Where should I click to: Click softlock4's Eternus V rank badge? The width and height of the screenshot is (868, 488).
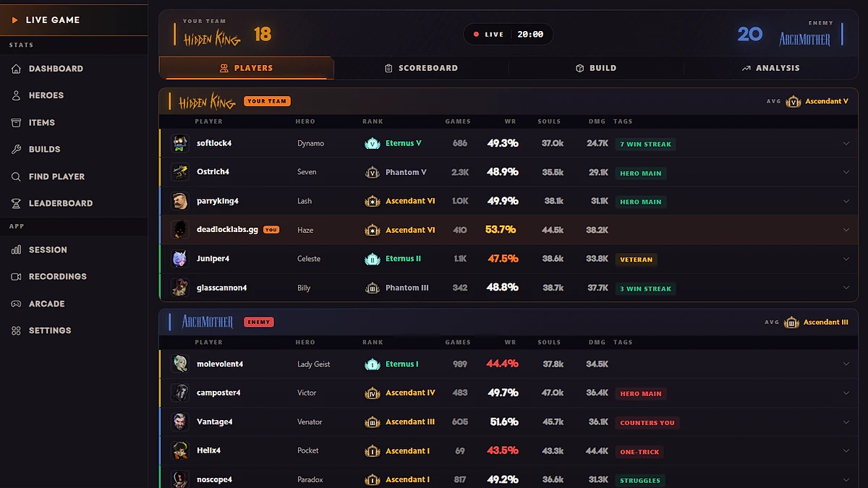[x=372, y=143]
